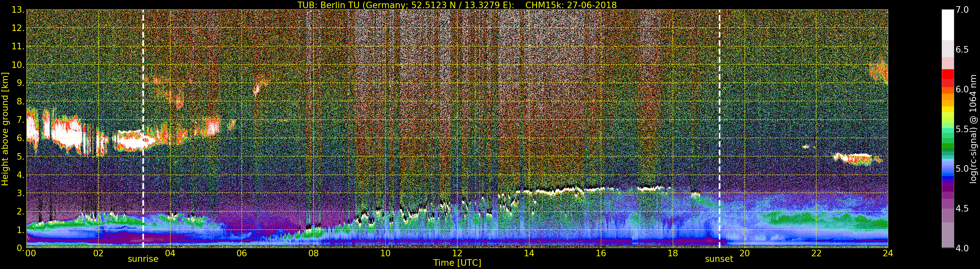This screenshot has width=980, height=269.
Task: Select colorbar value "6.5"
Action: pyautogui.click(x=962, y=50)
